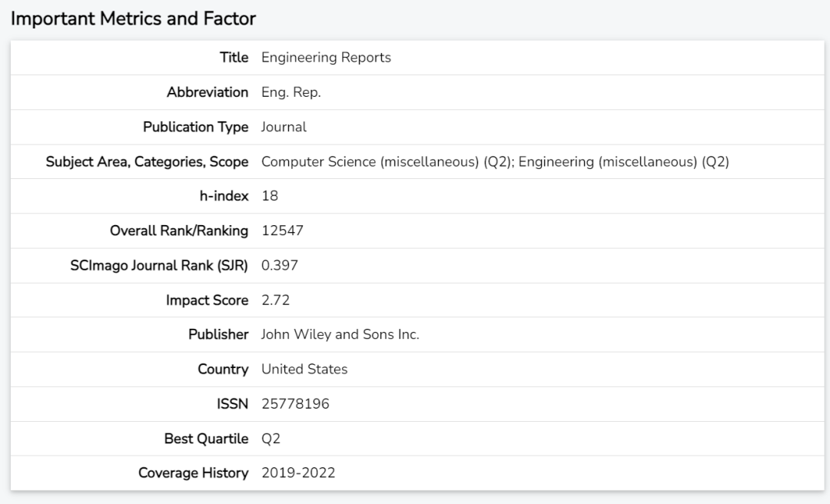The image size is (830, 504).
Task: Click the journal title 'Engineering Reports'
Action: 326,58
